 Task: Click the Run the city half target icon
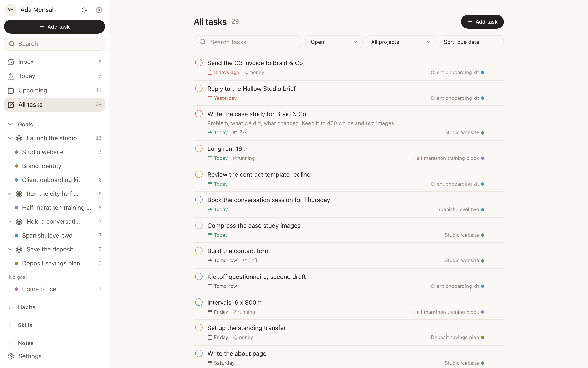(19, 194)
